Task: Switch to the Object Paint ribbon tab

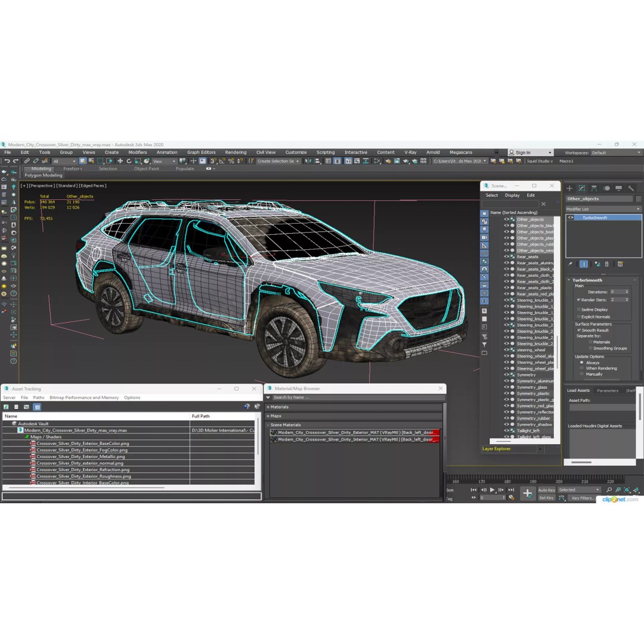Action: click(x=147, y=169)
